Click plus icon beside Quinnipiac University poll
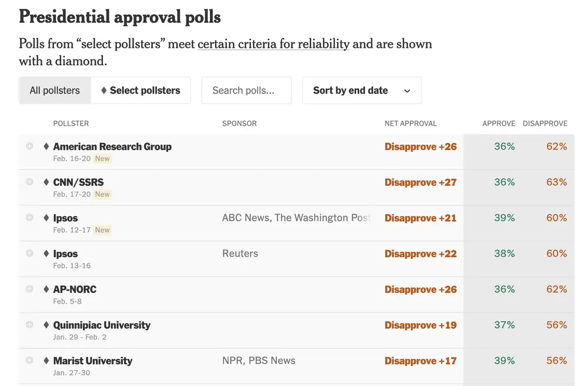 point(29,325)
